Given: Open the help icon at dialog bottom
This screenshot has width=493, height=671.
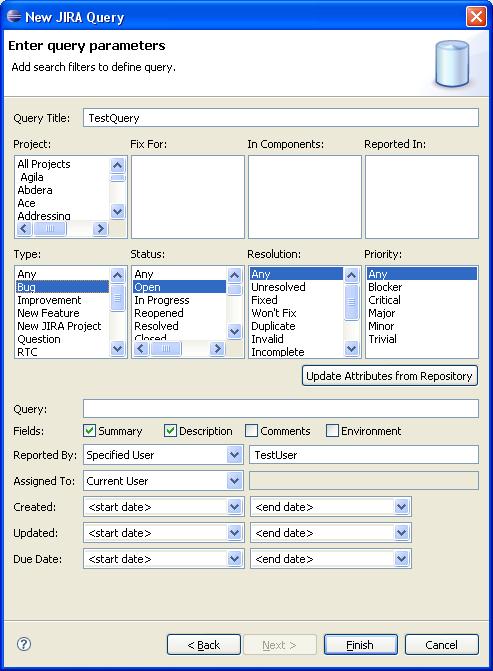Looking at the screenshot, I should 24,644.
